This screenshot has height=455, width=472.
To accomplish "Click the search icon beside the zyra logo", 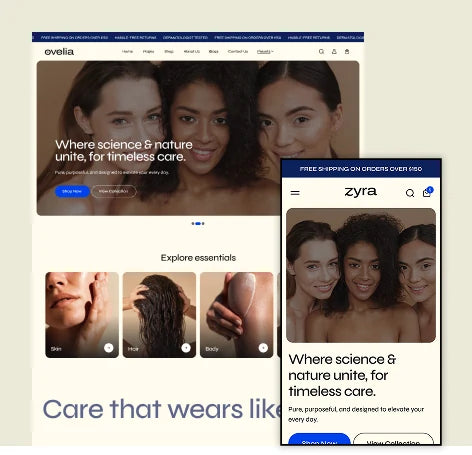I will pyautogui.click(x=410, y=193).
